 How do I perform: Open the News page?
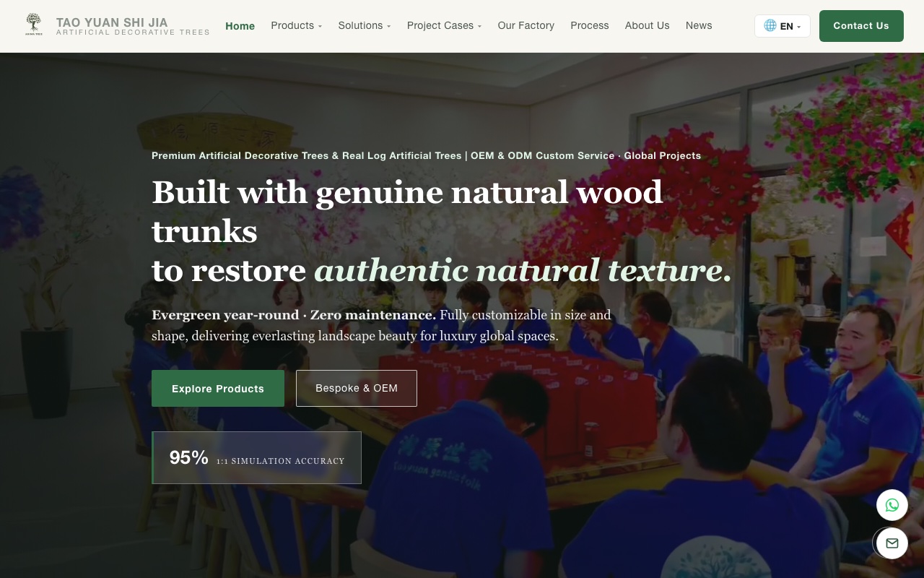click(699, 25)
